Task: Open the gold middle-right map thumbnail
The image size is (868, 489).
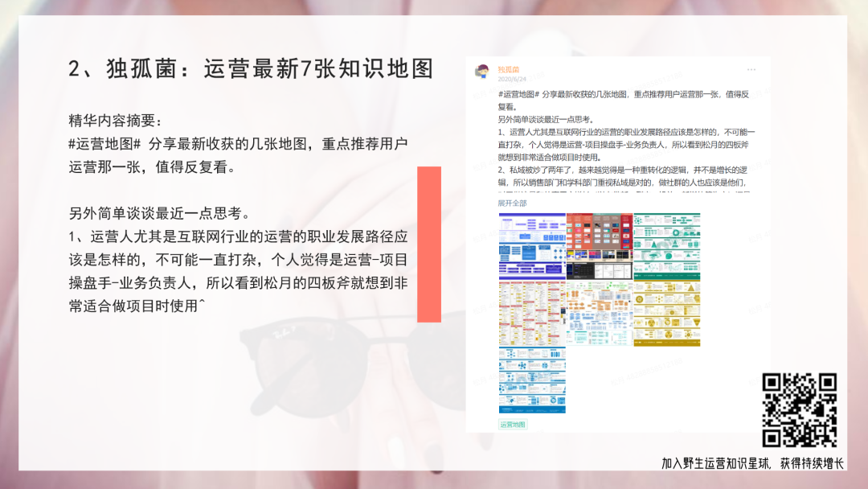Action: click(666, 313)
